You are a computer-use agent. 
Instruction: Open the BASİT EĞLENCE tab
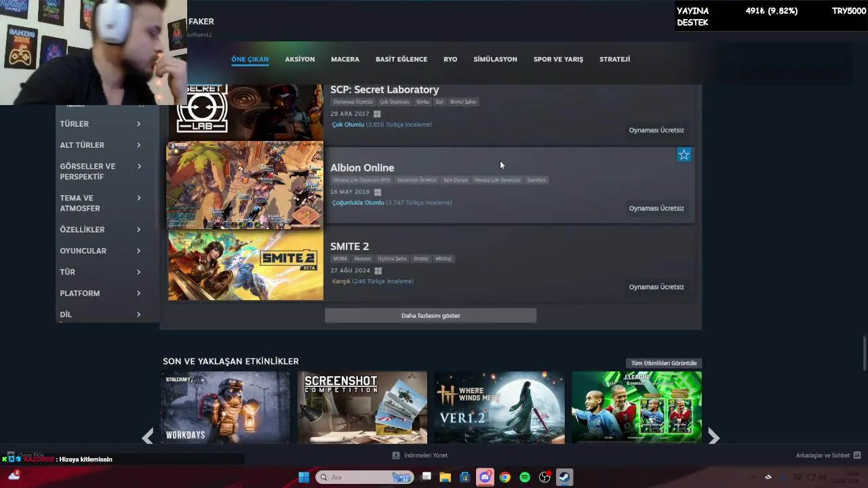click(x=401, y=59)
